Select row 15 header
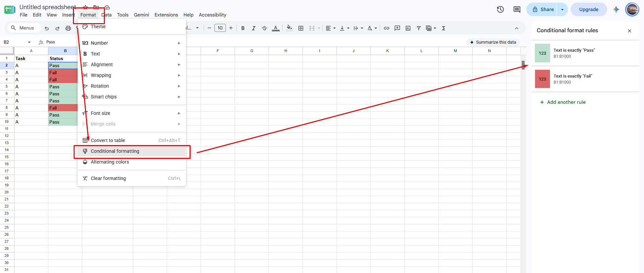 pyautogui.click(x=7, y=157)
